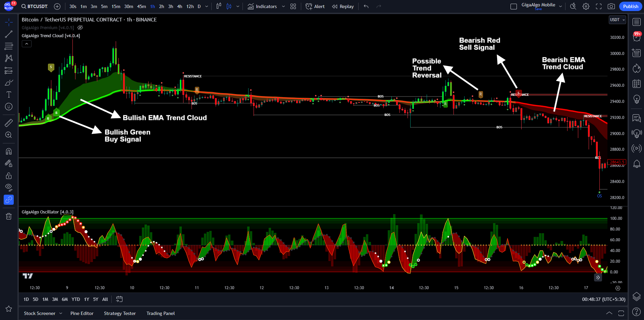Select the crosshair cursor tool

click(9, 22)
